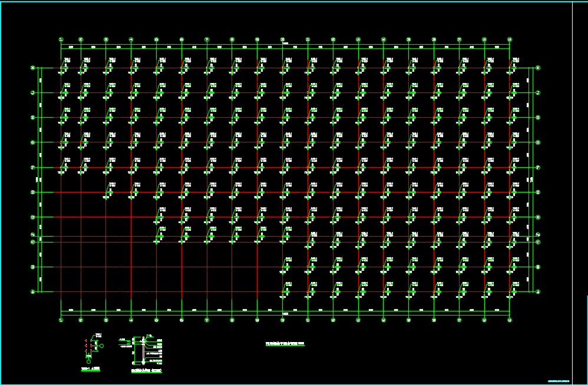Select axis bubble K on the left side
This screenshot has width=588, height=385.
pos(32,68)
